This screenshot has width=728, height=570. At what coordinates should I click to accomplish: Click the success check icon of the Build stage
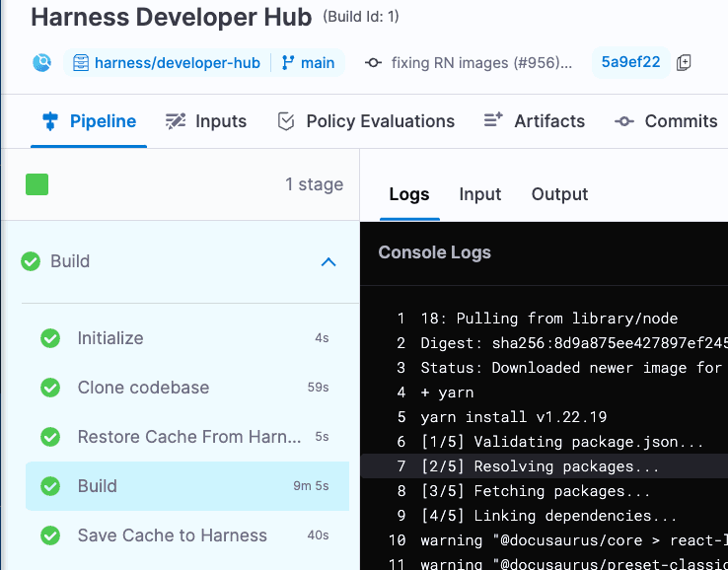point(31,261)
